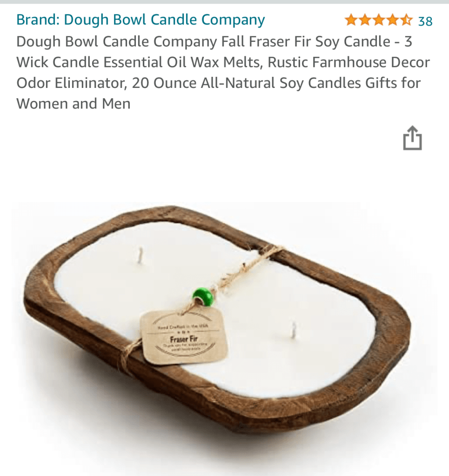Click the 'Odor Eliminator' title line
449x476 pixels.
click(219, 83)
